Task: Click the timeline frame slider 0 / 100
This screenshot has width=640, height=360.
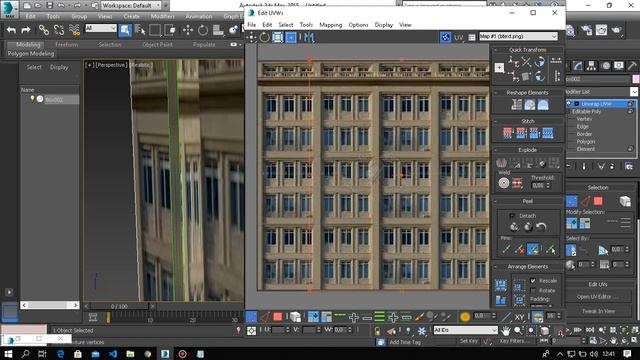Action: point(119,306)
